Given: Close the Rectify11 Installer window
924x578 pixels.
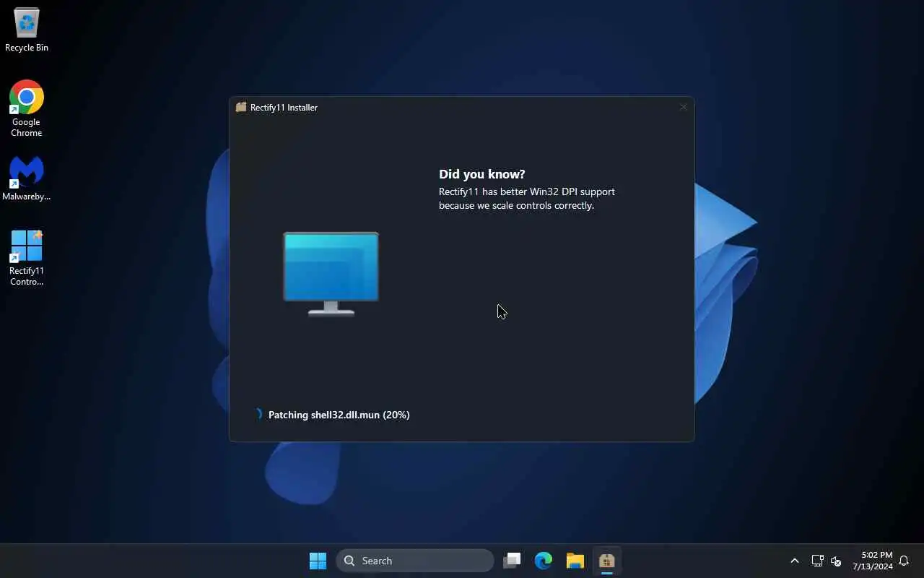Looking at the screenshot, I should pyautogui.click(x=683, y=107).
